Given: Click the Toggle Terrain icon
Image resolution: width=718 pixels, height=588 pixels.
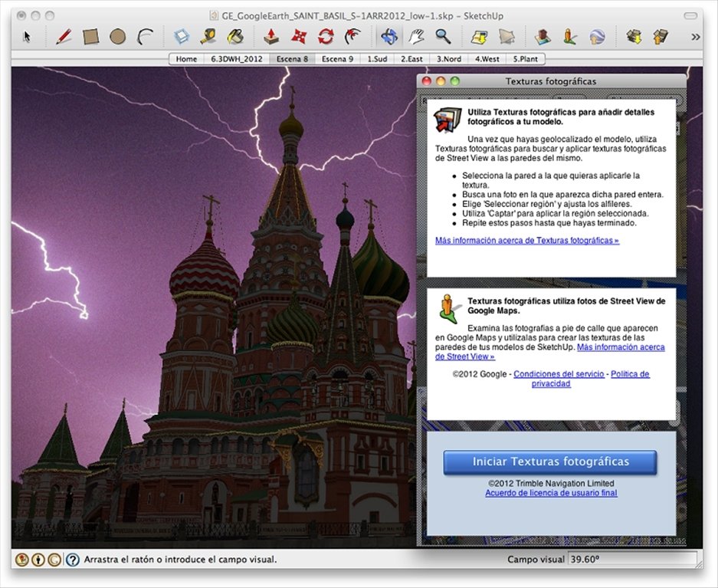Looking at the screenshot, I should click(507, 37).
